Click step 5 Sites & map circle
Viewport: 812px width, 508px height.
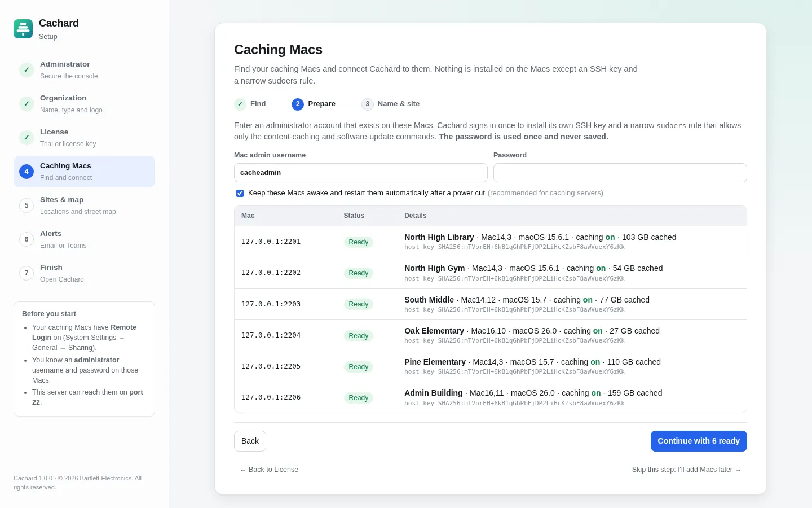click(x=27, y=205)
